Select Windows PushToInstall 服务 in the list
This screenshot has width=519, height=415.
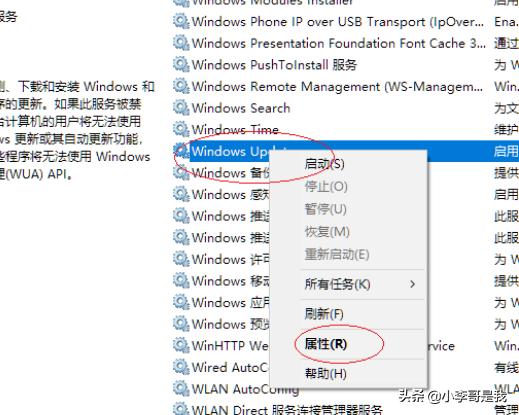coord(274,64)
